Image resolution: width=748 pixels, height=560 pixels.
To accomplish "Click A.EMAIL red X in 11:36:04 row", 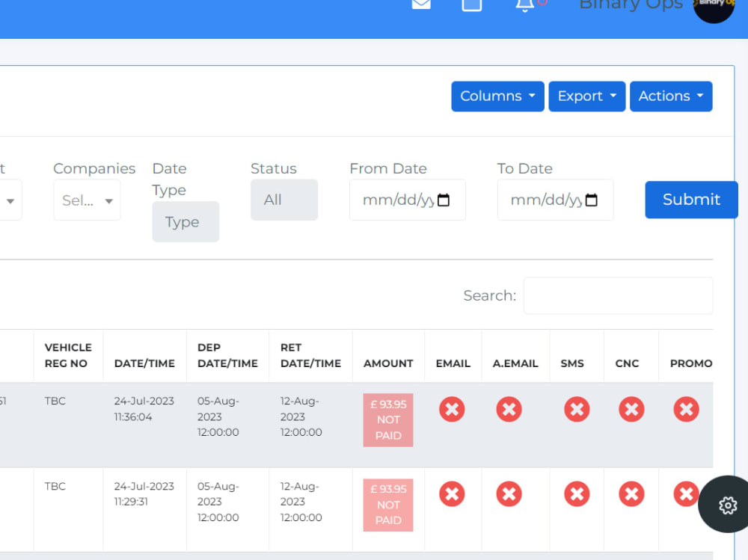I will click(x=509, y=409).
